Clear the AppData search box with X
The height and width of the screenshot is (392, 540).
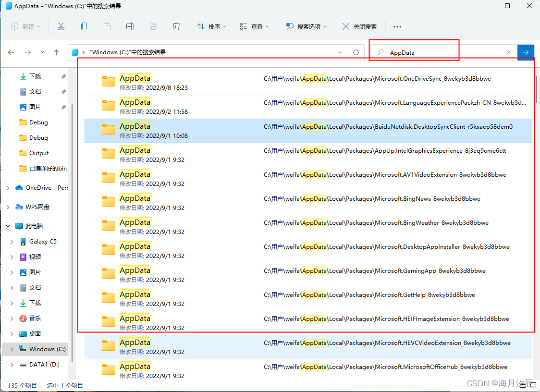tap(509, 52)
